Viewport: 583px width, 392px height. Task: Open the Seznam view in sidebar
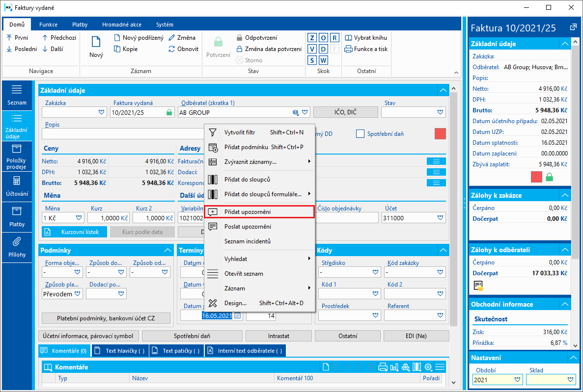[17, 96]
